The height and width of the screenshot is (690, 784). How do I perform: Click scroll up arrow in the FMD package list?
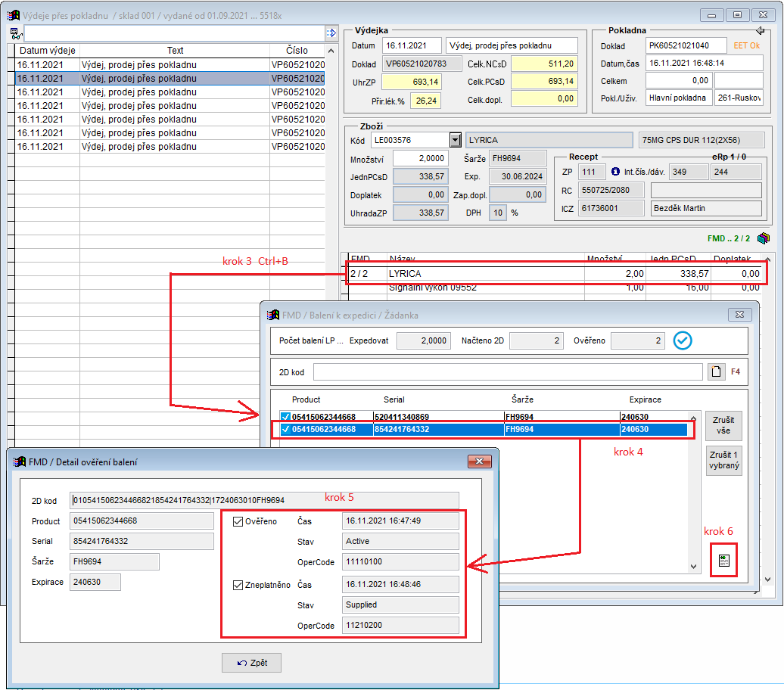pyautogui.click(x=693, y=418)
